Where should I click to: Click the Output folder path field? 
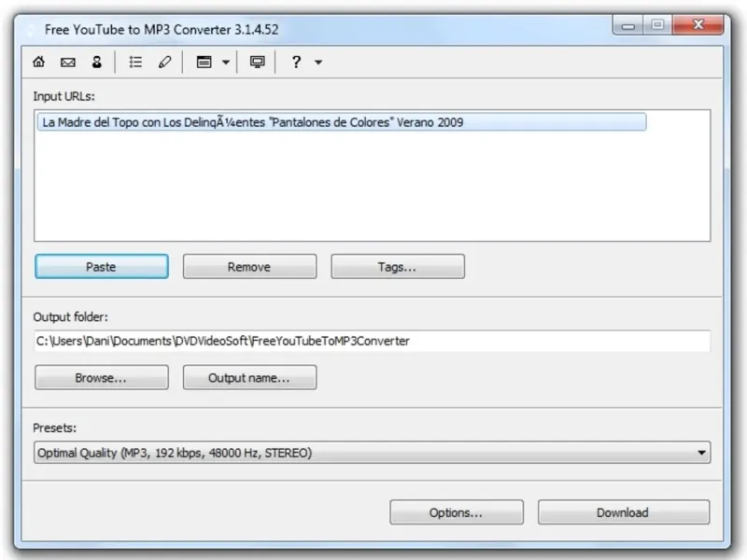[372, 341]
